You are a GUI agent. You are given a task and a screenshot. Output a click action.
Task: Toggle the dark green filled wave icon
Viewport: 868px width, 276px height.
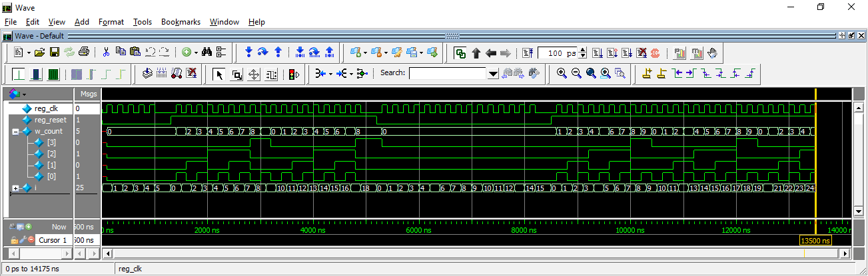pos(53,74)
